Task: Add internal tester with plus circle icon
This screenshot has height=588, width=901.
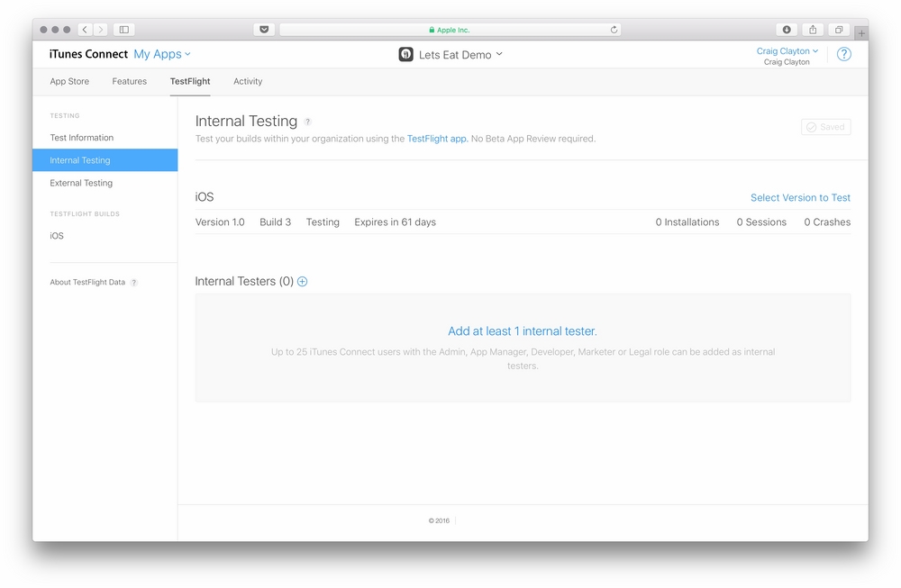Action: [302, 281]
